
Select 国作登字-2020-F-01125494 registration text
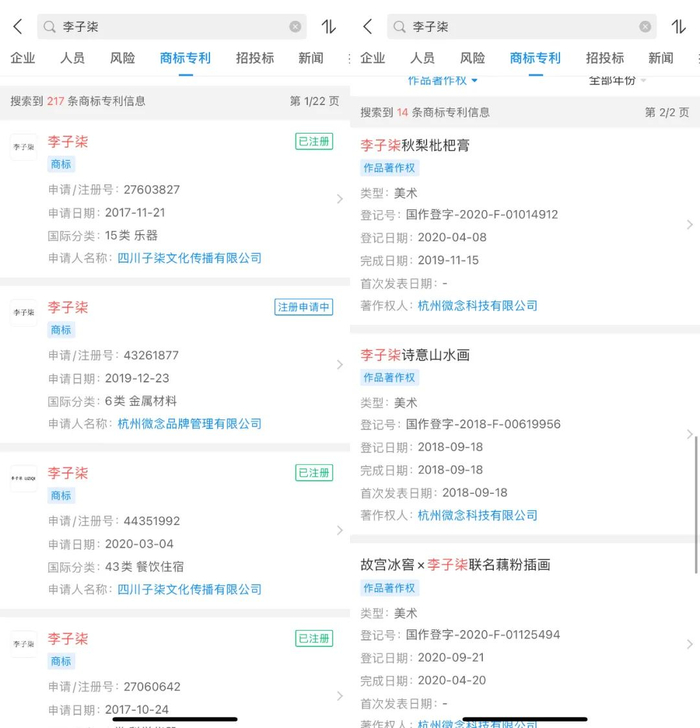pyautogui.click(x=483, y=635)
